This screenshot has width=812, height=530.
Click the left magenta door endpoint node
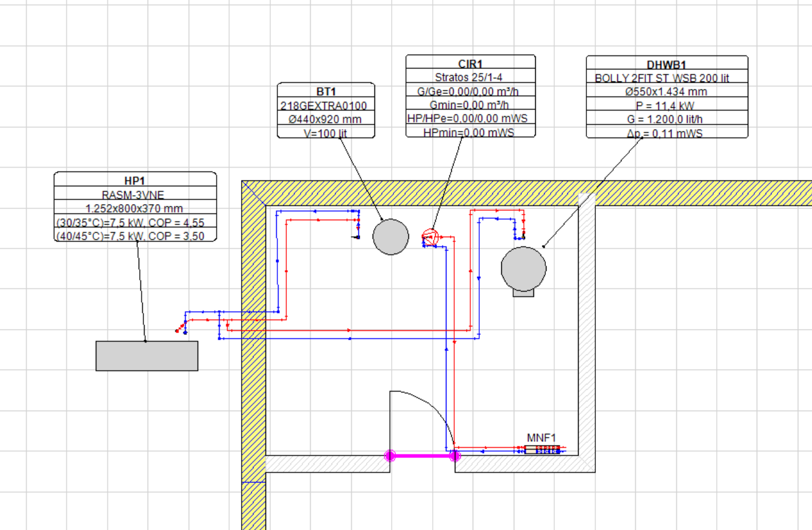click(390, 456)
